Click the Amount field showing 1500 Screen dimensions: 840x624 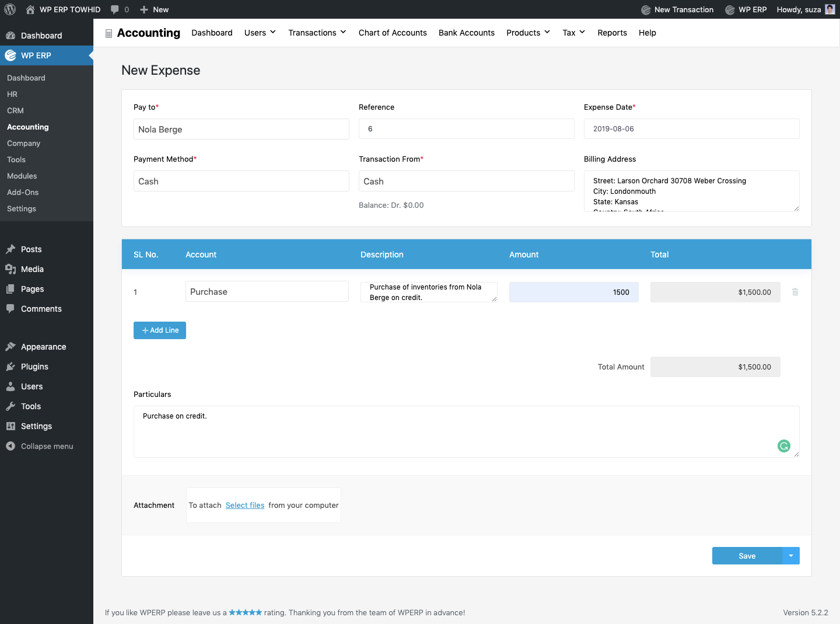coord(574,292)
